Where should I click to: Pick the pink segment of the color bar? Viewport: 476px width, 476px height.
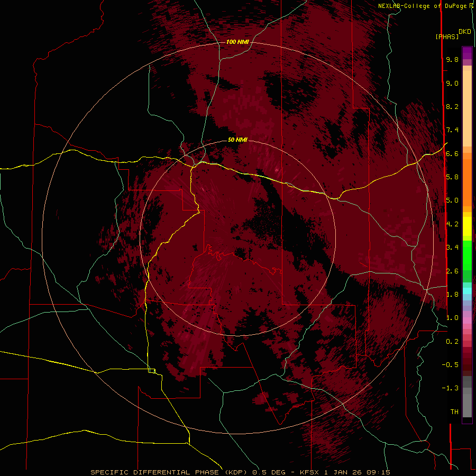pyautogui.click(x=467, y=321)
